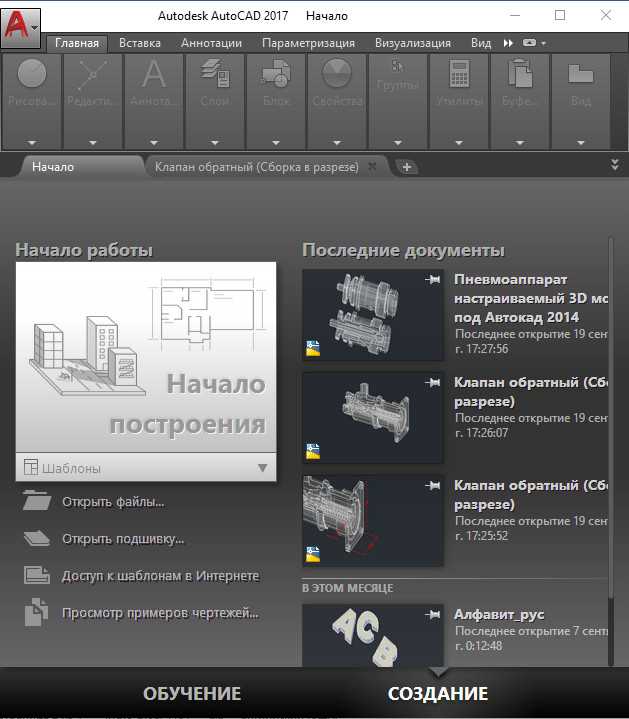Open the Пневмоаппарат document thumbnail

tap(373, 315)
